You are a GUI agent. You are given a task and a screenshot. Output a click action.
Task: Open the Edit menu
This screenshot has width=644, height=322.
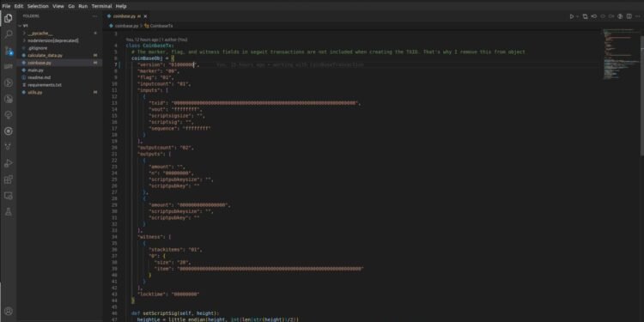[19, 6]
